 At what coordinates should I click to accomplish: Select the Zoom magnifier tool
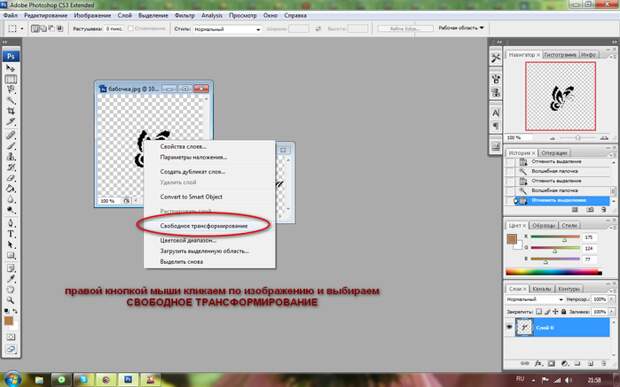11,300
